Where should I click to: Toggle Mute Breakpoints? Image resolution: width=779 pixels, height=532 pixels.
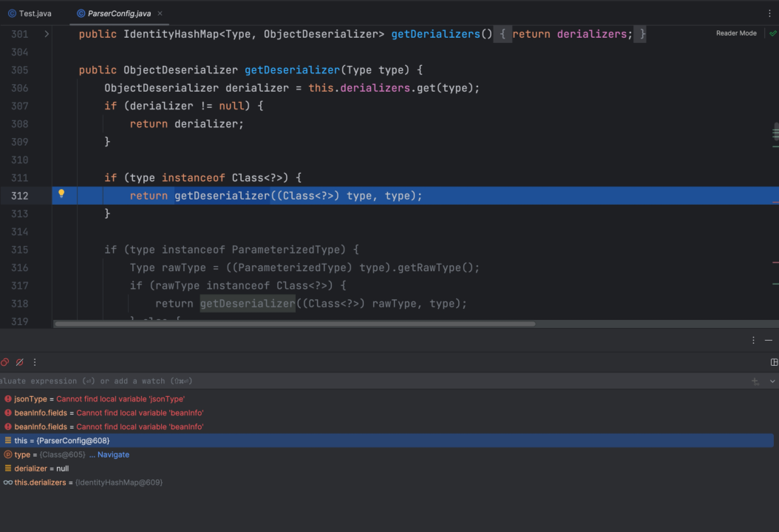[x=20, y=362]
